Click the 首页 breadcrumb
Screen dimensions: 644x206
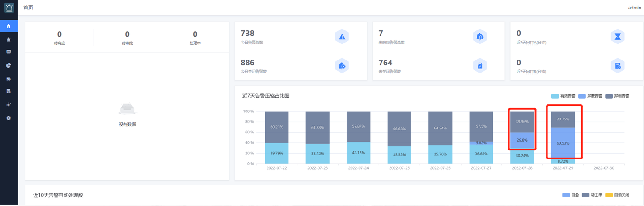click(x=28, y=8)
